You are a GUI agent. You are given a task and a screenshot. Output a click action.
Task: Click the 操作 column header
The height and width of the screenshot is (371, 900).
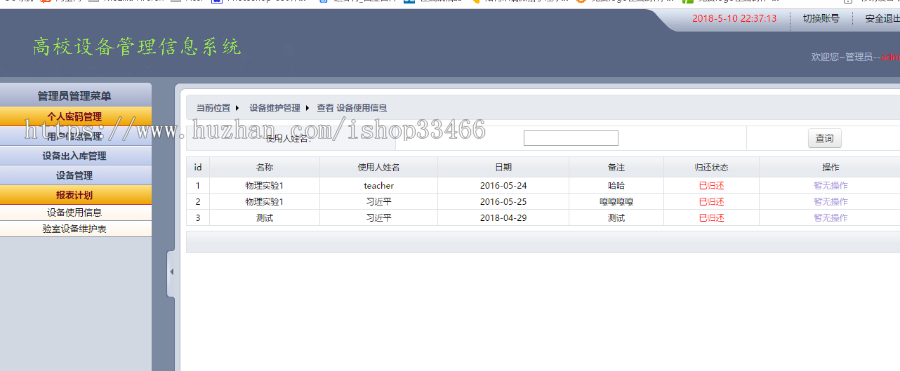click(831, 167)
